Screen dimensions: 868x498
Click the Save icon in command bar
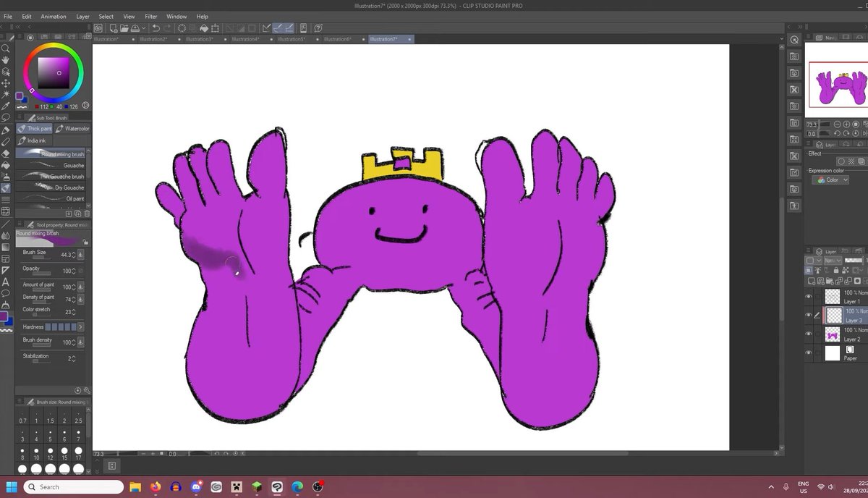pos(135,28)
